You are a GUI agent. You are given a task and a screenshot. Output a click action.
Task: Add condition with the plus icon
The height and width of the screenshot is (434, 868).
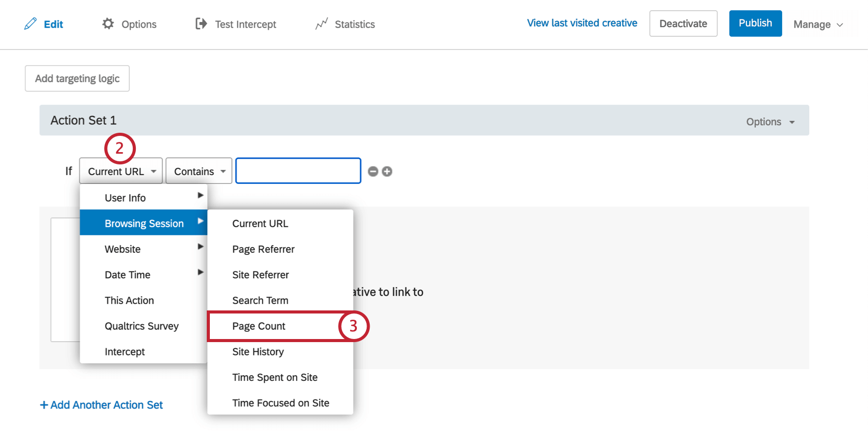pyautogui.click(x=387, y=172)
